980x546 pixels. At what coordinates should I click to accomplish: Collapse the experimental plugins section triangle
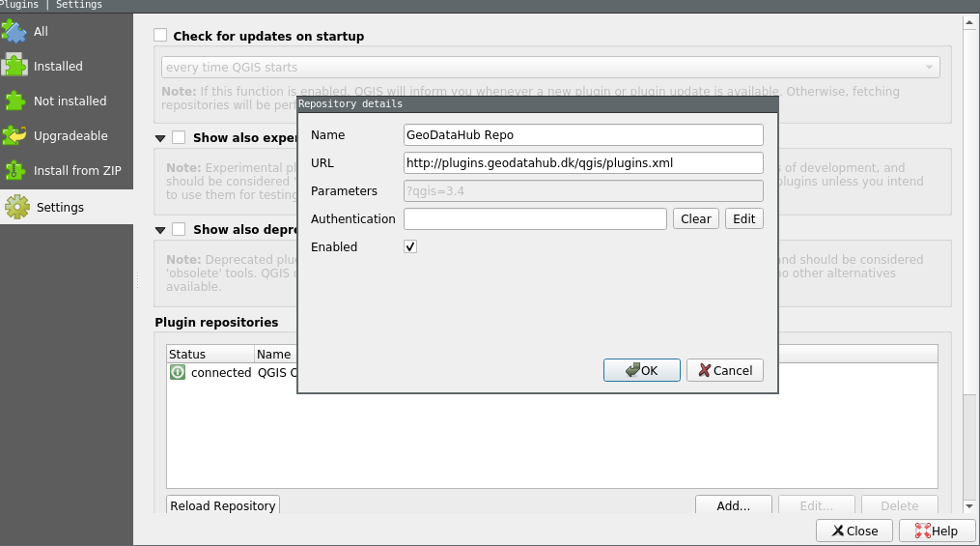tap(160, 138)
